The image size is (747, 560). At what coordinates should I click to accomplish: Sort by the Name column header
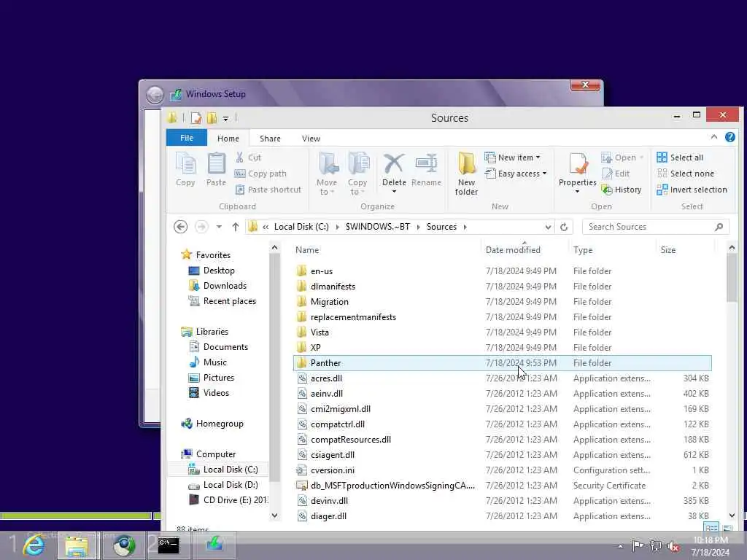[x=387, y=250]
